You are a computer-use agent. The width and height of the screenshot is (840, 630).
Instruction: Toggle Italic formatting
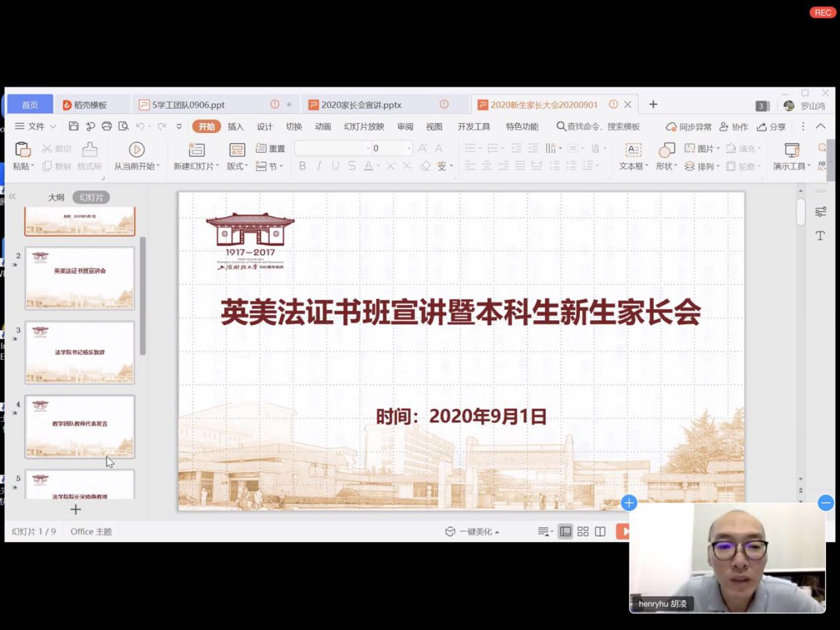pyautogui.click(x=319, y=166)
